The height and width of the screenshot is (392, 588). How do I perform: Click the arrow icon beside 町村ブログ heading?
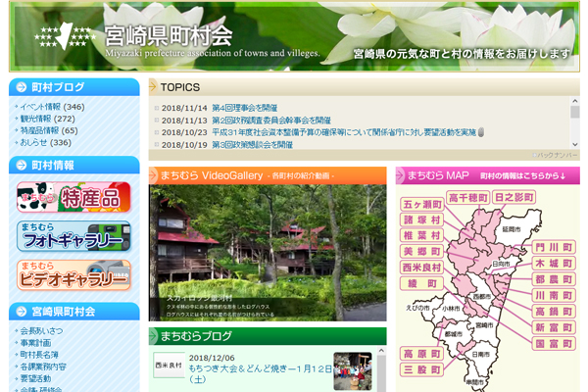click(22, 86)
